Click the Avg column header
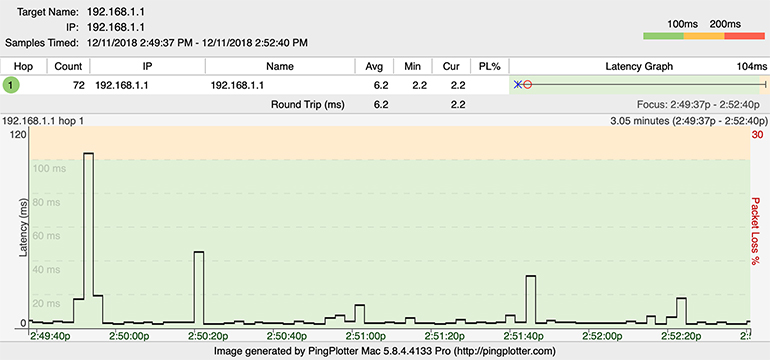 point(374,66)
